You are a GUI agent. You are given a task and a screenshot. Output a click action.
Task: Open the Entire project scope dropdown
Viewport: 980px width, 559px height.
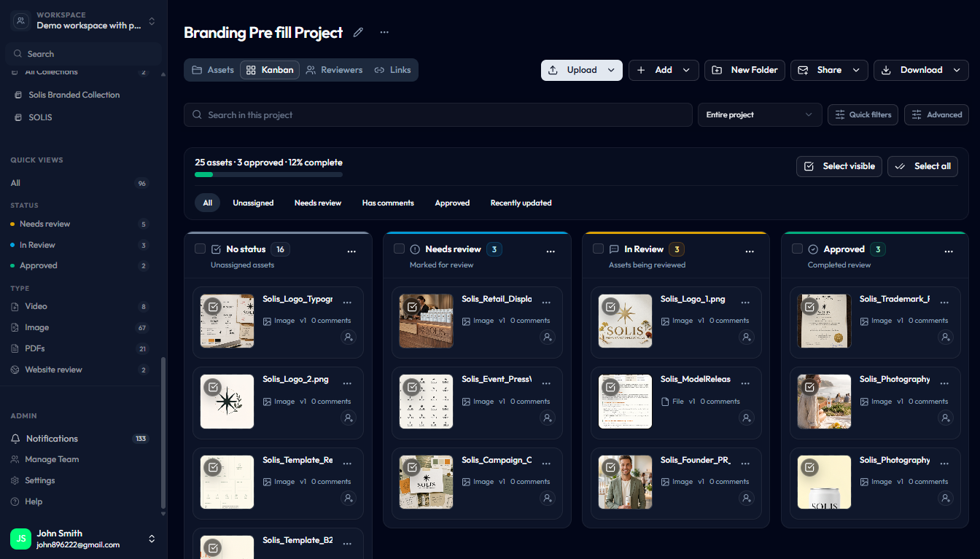point(759,115)
